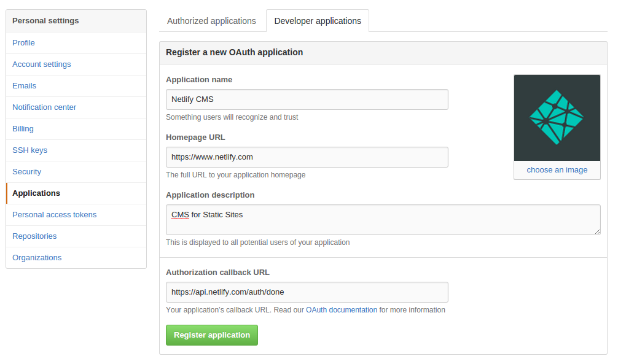Switch to the Authorized applications tab
Screen dimensions: 618x364
211,20
